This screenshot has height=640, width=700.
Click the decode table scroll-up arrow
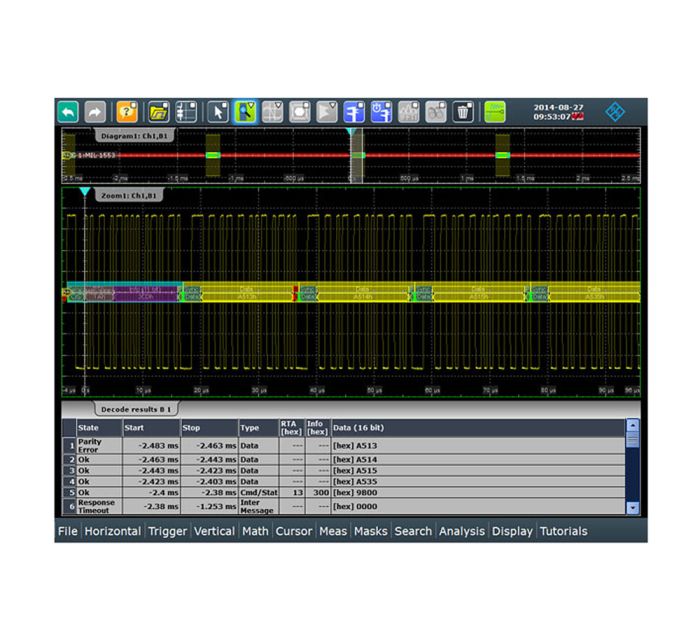633,425
